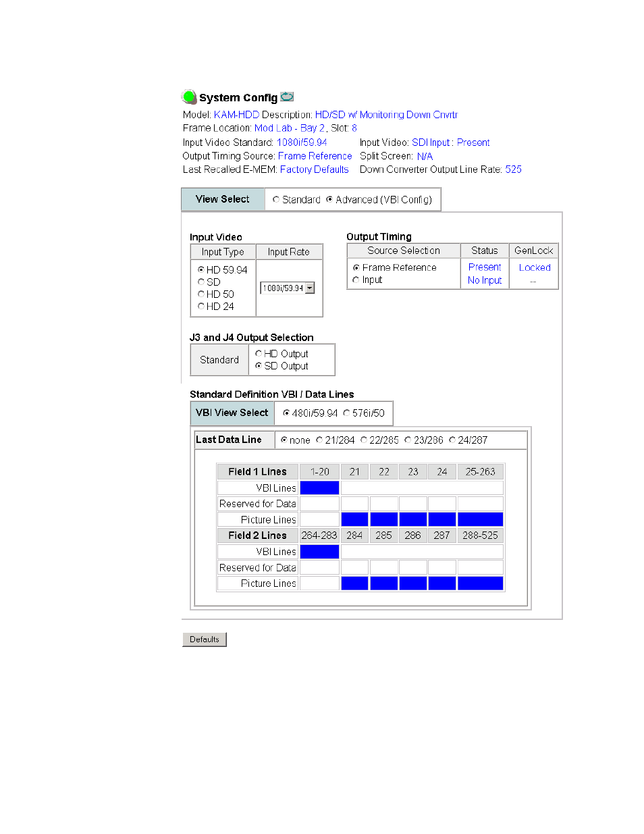Click the Present status text in Output Timing

[485, 267]
